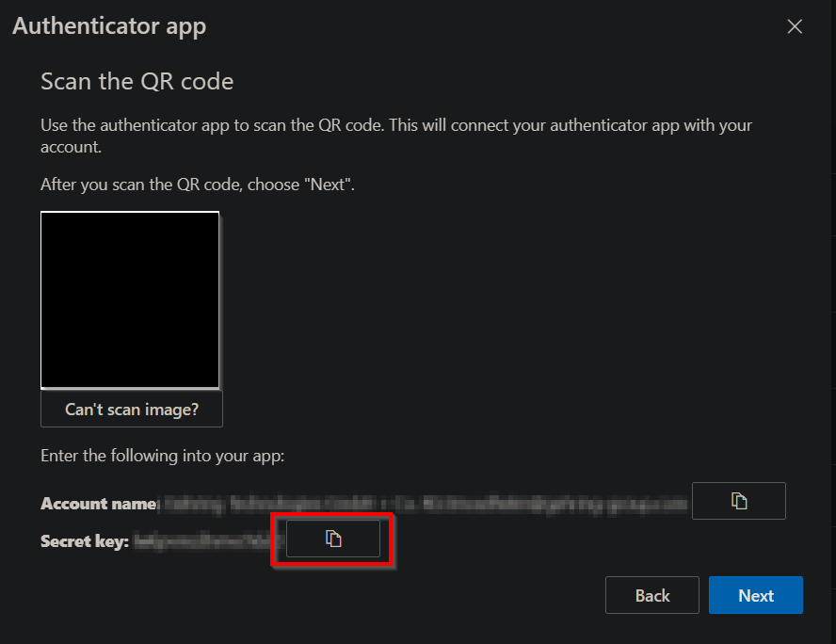836x644 pixels.
Task: Click the empty area left of Back button
Action: tap(377, 595)
